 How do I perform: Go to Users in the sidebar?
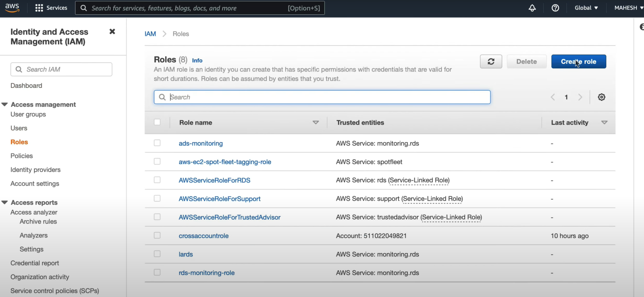[x=19, y=128]
